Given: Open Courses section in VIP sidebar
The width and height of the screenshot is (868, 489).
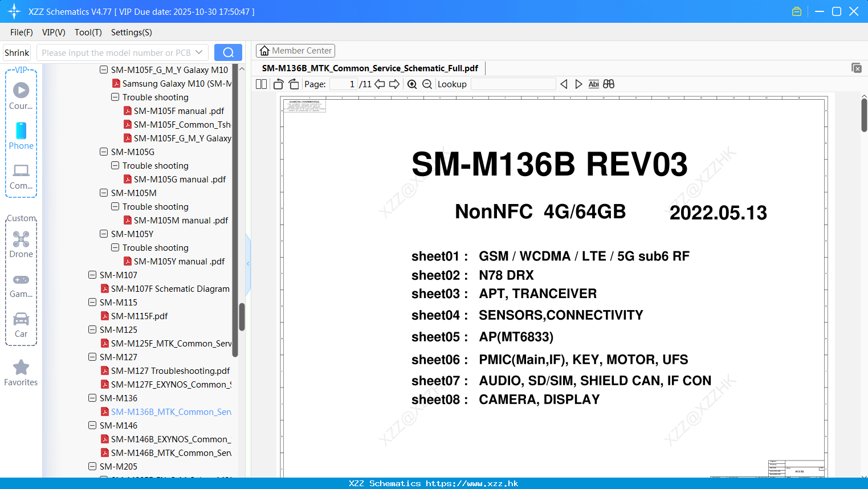Looking at the screenshot, I should coord(21,96).
